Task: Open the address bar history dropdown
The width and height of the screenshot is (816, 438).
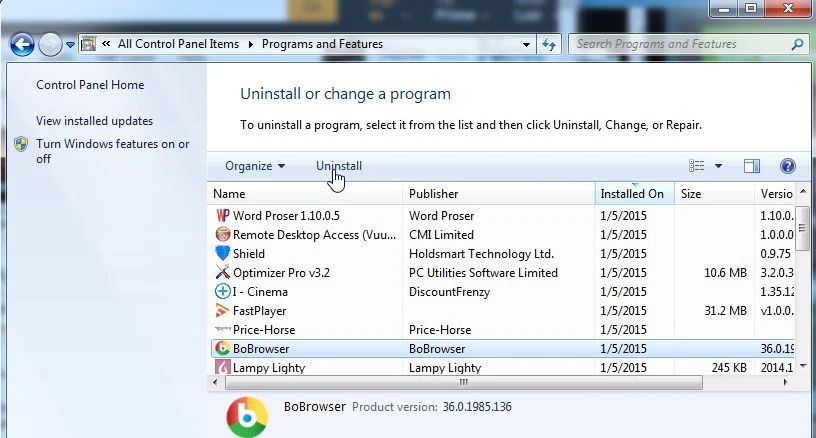Action: [526, 45]
